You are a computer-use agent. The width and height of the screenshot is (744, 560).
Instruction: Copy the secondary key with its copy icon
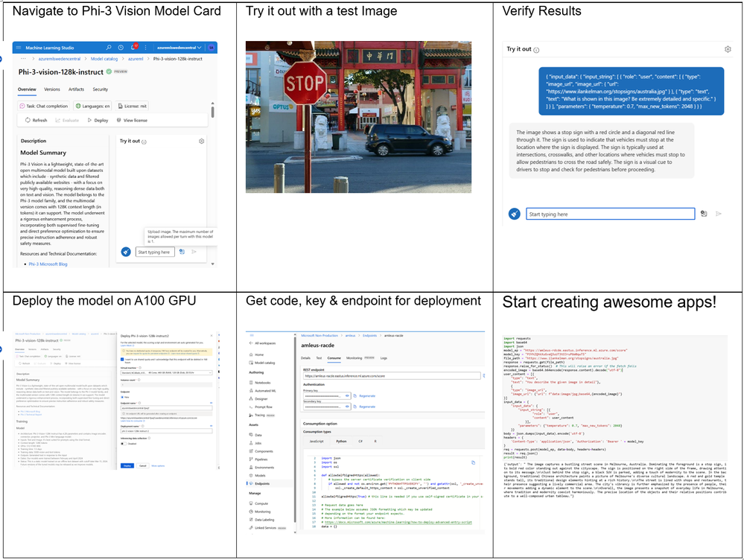coord(355,407)
